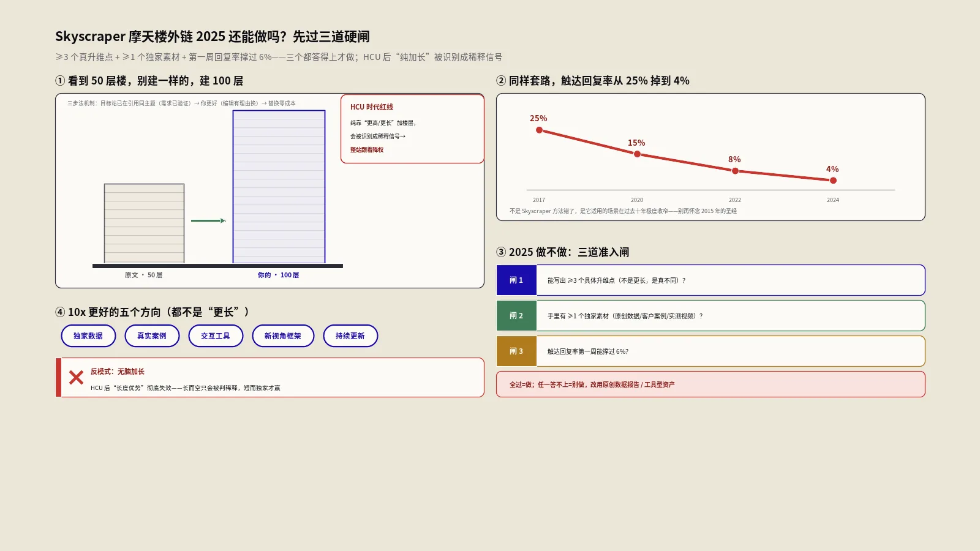Click the text HCU 后“长度优势”彻底失效

click(x=186, y=388)
